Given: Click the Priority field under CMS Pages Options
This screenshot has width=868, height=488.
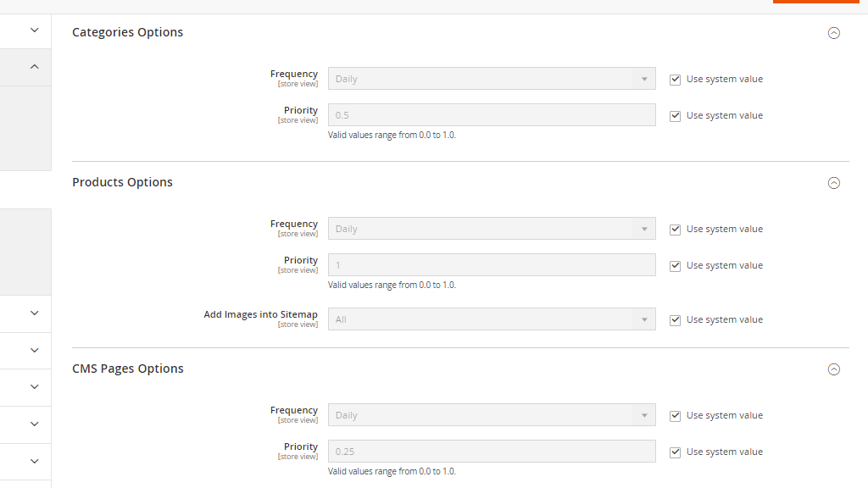Looking at the screenshot, I should (x=492, y=451).
